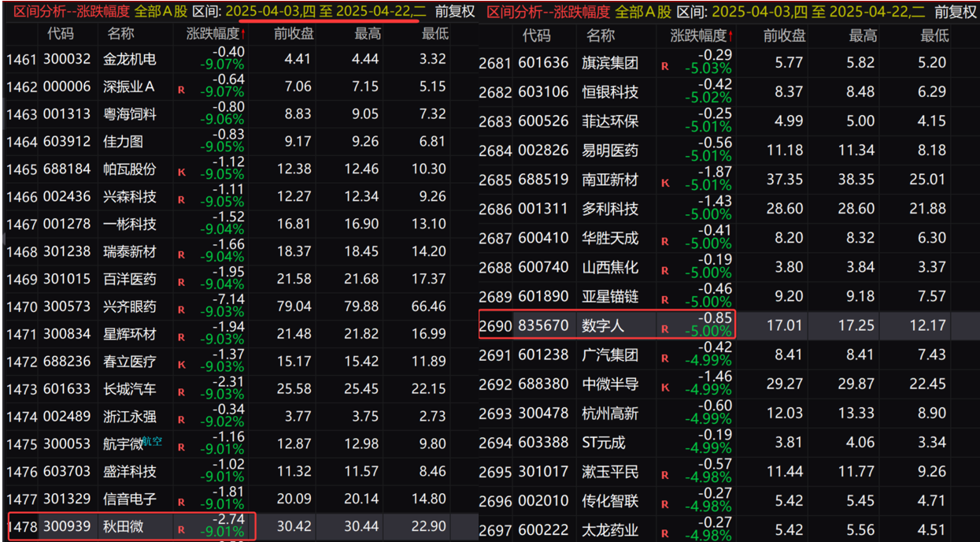Image resolution: width=980 pixels, height=542 pixels.
Task: Click the R marker beside 太龙药业
Action: (x=665, y=533)
